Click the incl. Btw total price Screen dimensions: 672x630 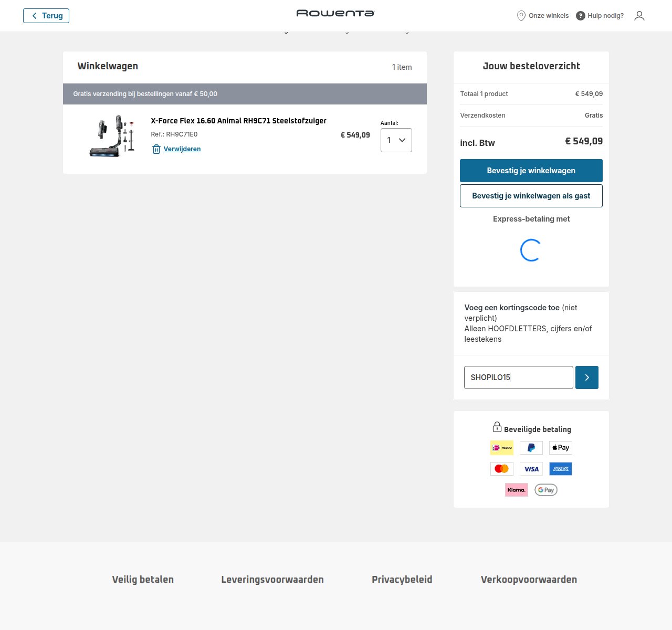(x=584, y=141)
